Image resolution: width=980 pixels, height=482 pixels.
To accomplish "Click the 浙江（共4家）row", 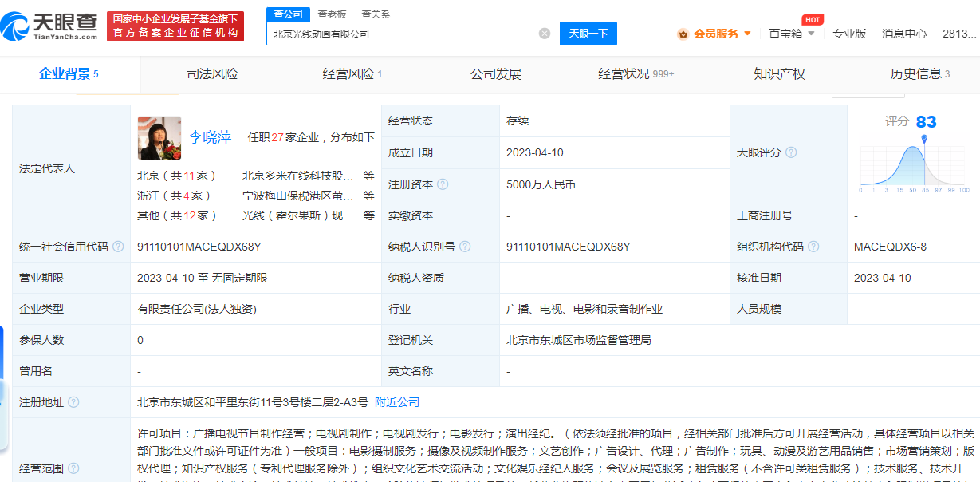I will click(174, 196).
